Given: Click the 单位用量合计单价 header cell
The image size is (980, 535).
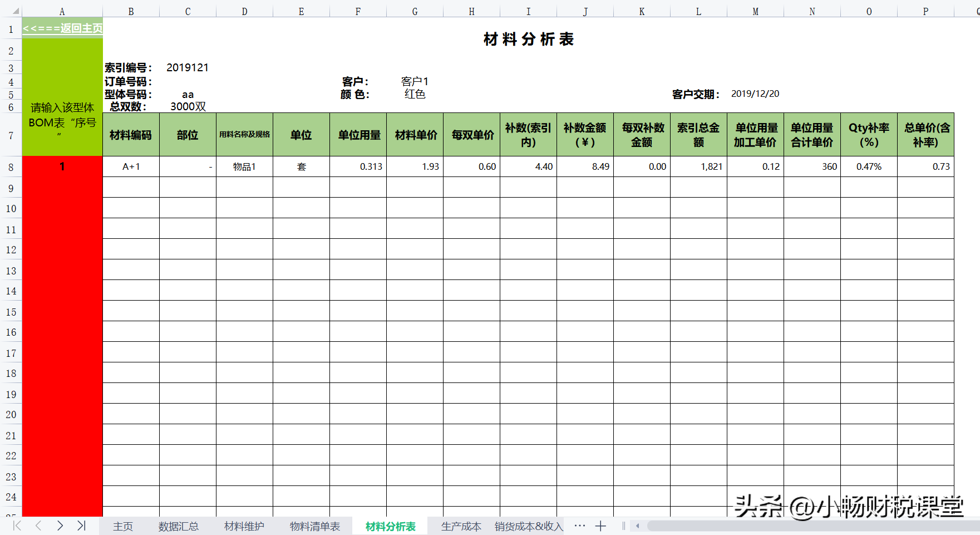Looking at the screenshot, I should pos(812,135).
